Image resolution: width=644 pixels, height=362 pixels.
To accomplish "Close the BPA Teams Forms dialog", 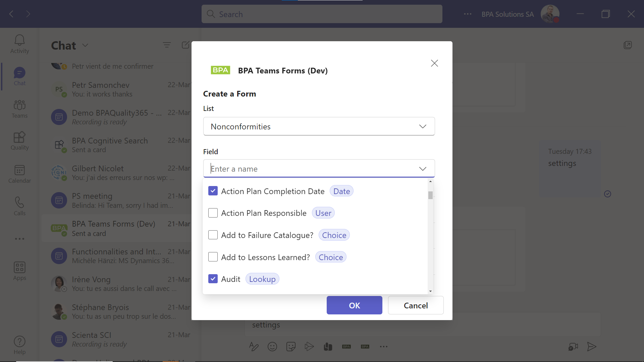I will pyautogui.click(x=434, y=63).
